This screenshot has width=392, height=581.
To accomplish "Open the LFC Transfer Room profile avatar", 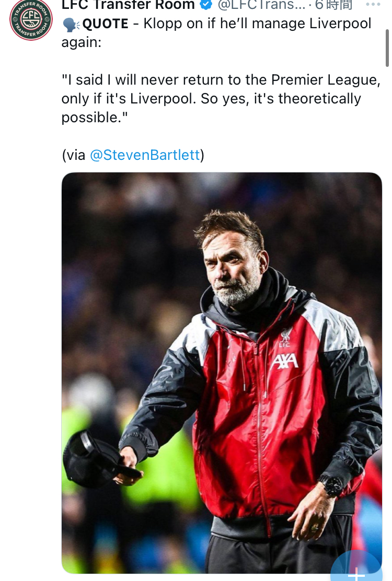I will (31, 20).
